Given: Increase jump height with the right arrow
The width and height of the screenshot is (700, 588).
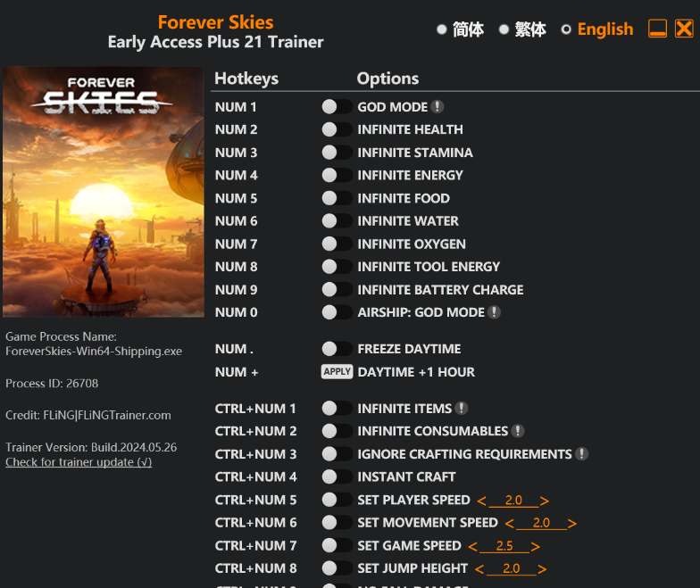Looking at the screenshot, I should (543, 568).
